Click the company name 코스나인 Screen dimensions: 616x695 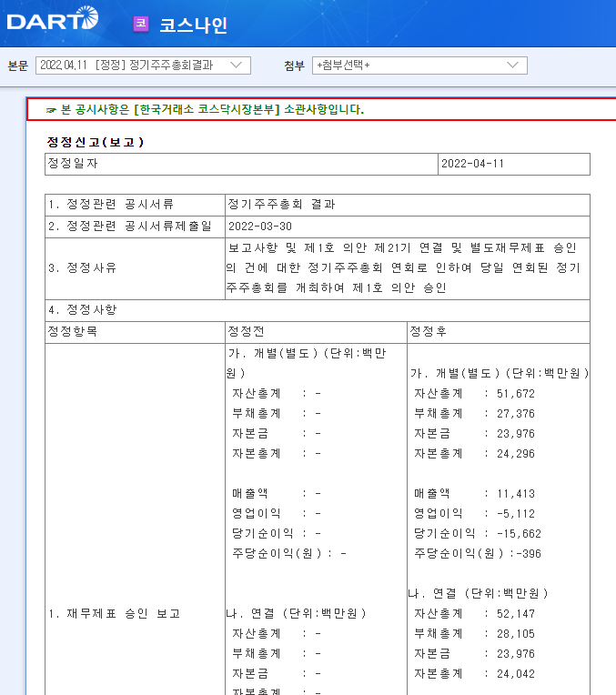coord(194,25)
